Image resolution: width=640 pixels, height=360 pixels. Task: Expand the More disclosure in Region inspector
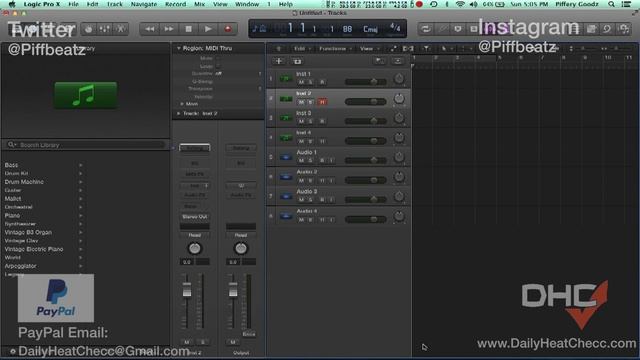point(182,104)
